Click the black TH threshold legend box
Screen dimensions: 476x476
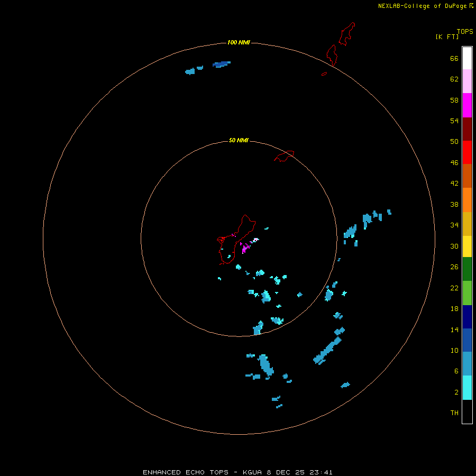click(467, 411)
